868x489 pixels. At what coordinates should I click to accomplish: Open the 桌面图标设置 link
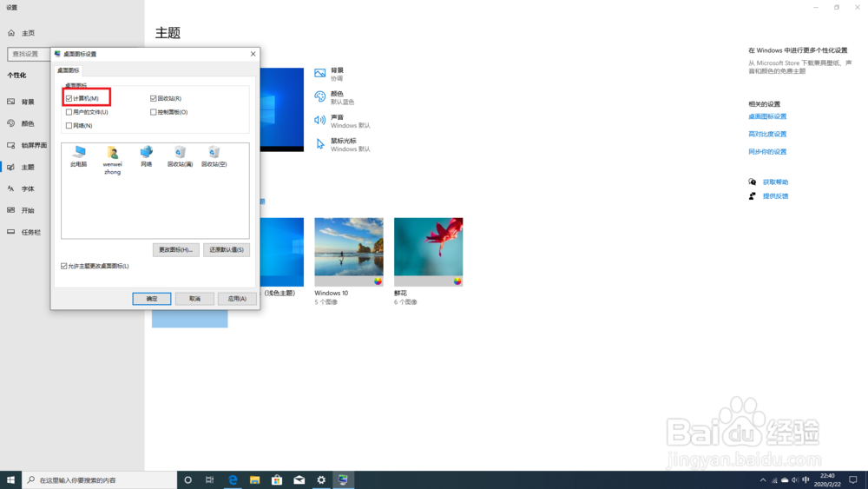(x=767, y=116)
